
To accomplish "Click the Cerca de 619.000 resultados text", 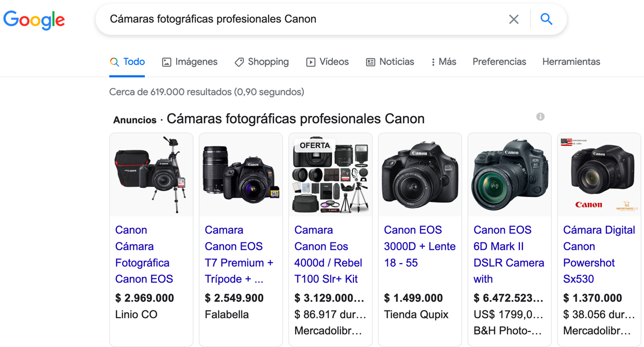I will (x=207, y=92).
